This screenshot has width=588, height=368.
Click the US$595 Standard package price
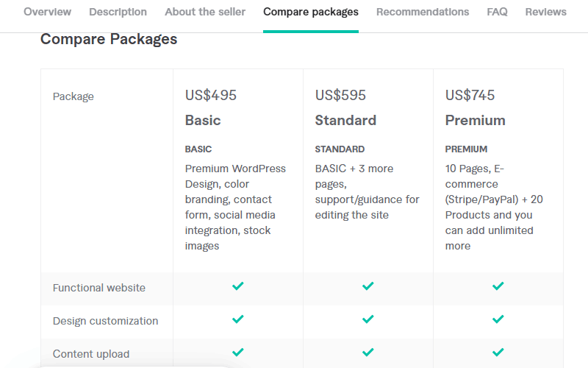[341, 95]
